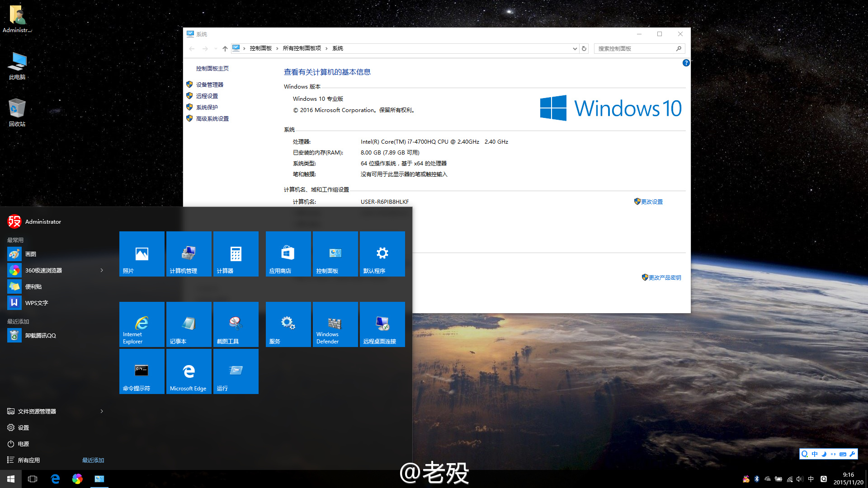This screenshot has width=868, height=488.
Task: Open the 远程桌面连接 tile
Action: [x=382, y=324]
